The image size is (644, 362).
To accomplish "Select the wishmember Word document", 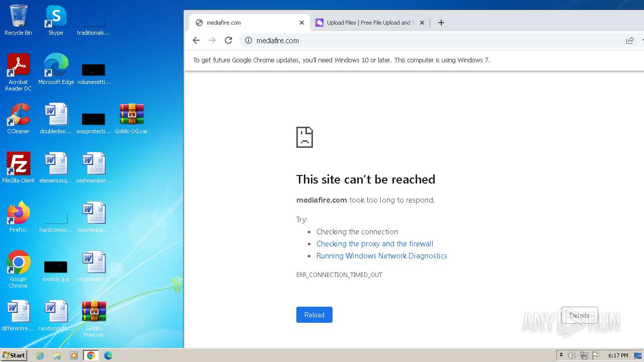I will click(x=94, y=167).
